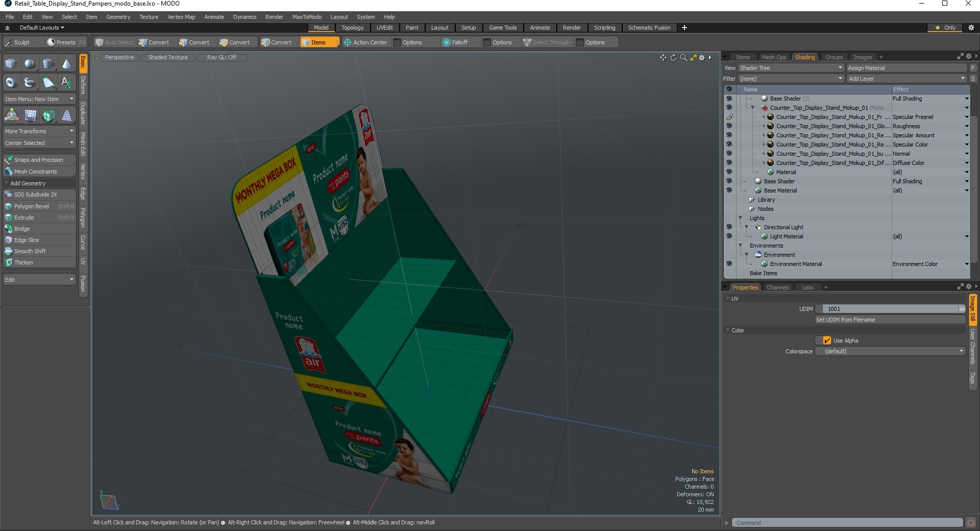Click Set UDIM from Filename button
Screen dimensions: 980x531
click(890, 320)
